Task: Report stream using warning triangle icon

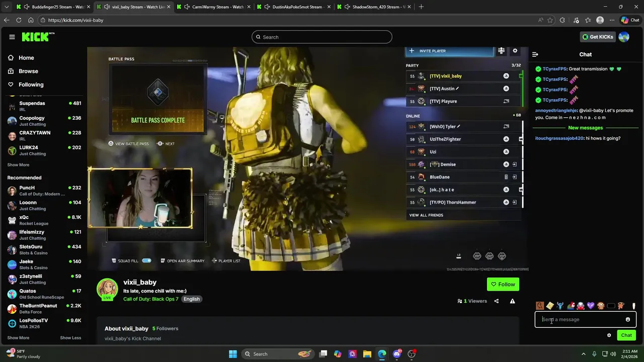Action: (x=512, y=301)
